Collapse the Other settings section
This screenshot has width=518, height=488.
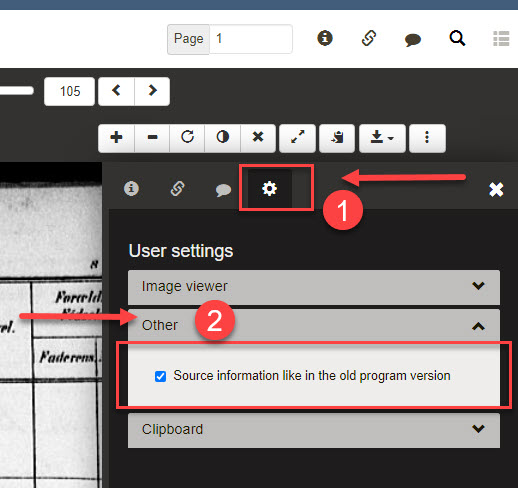click(x=314, y=325)
